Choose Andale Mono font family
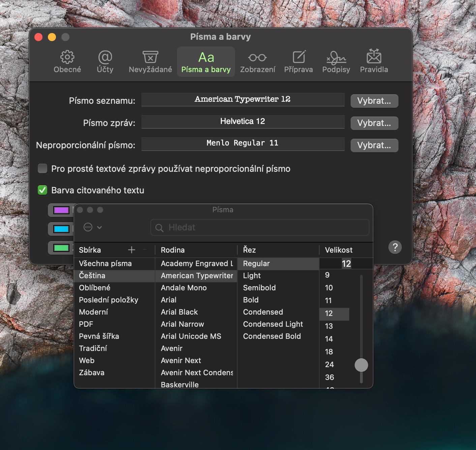476x450 pixels. coord(196,288)
